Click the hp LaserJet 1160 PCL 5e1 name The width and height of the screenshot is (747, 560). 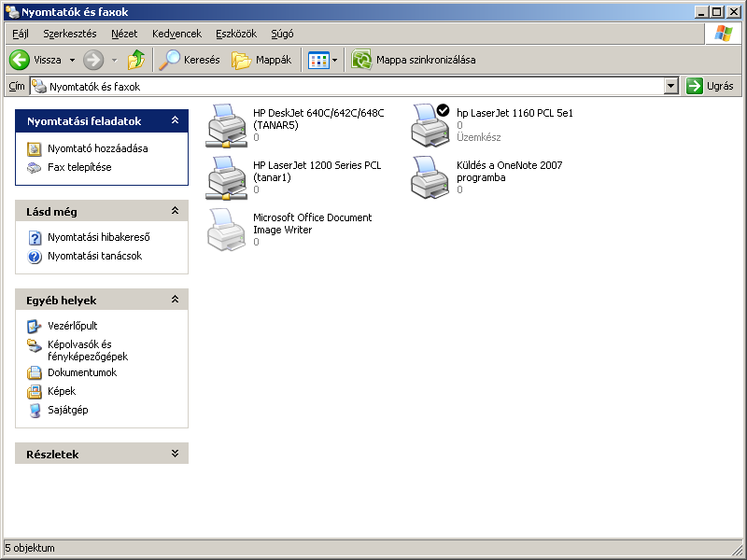click(514, 113)
